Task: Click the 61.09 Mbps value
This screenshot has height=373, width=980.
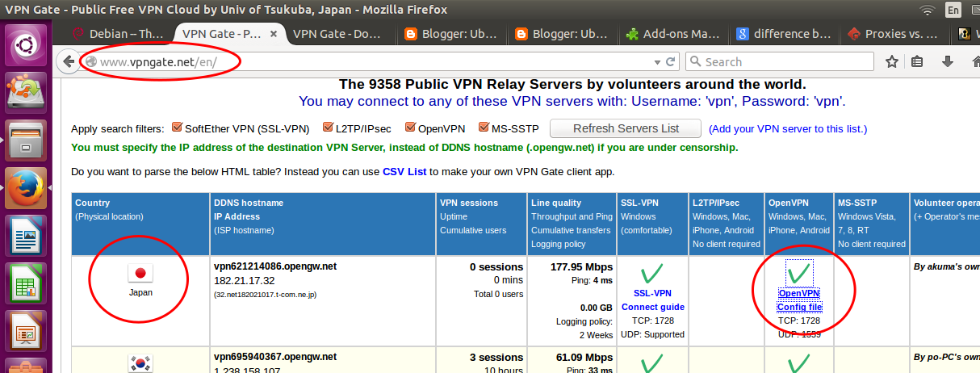Action: [x=585, y=357]
